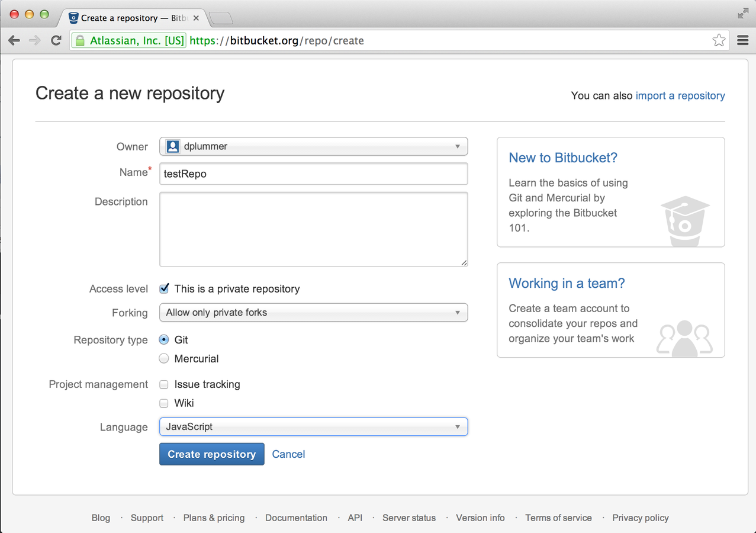Open Chrome hamburger menu
The image size is (756, 533).
743,40
